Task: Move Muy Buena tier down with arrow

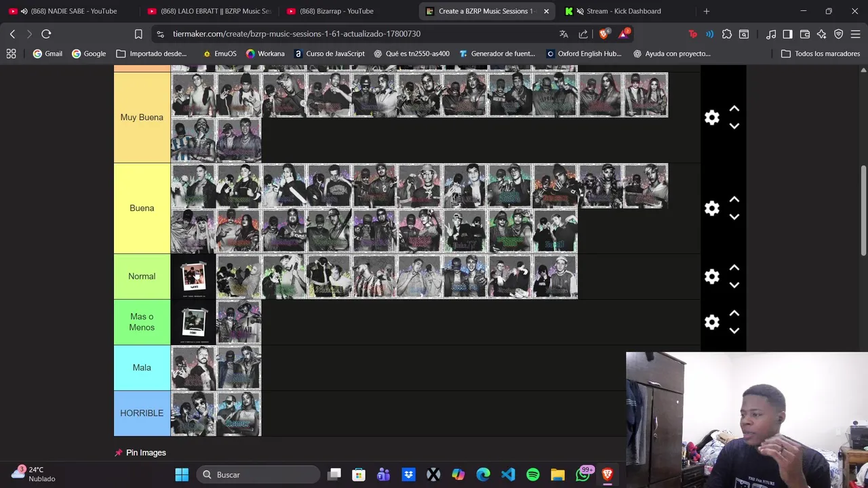Action: tap(734, 126)
